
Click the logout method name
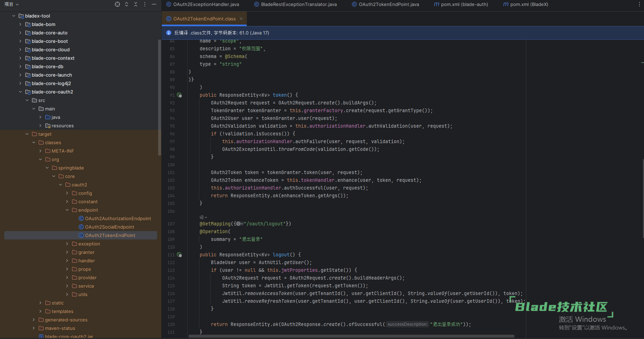(x=281, y=255)
